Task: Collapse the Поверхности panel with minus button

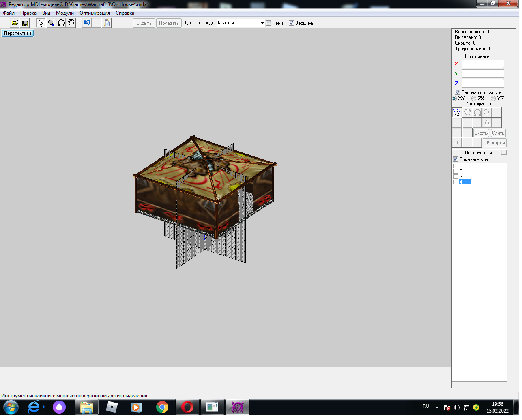Action: 504,152
